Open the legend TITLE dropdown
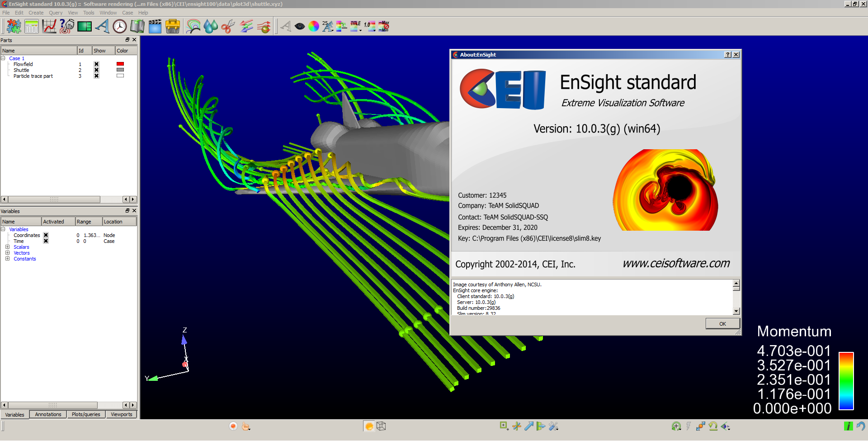 [x=356, y=26]
